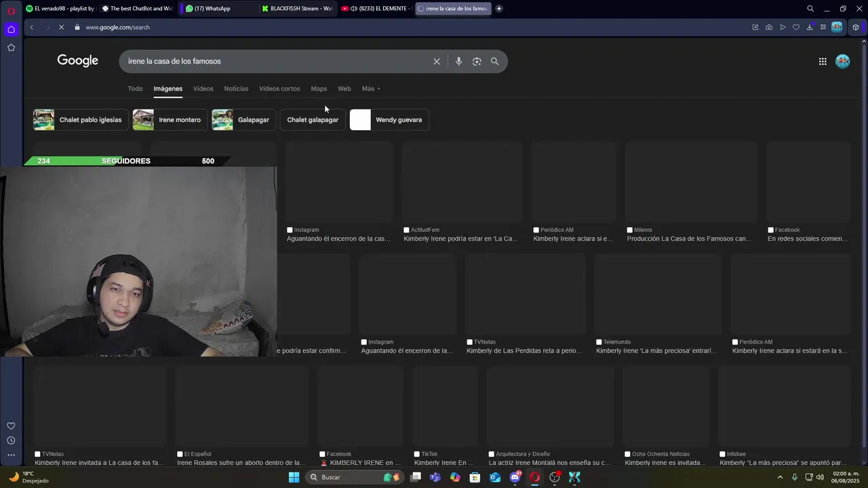The image size is (868, 488).
Task: Click the Google logo
Action: 78,61
